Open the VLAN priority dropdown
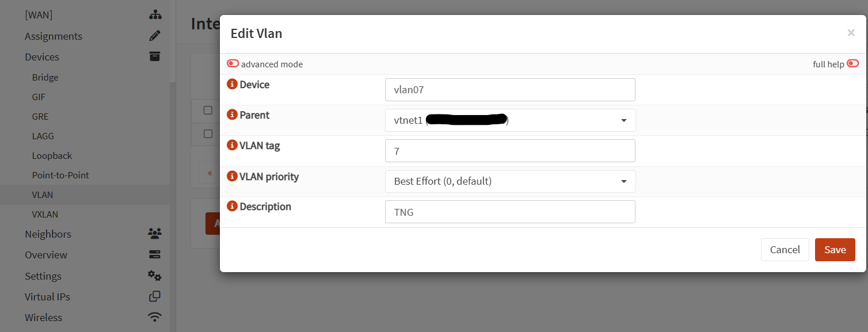Image resolution: width=868 pixels, height=332 pixels. tap(510, 181)
